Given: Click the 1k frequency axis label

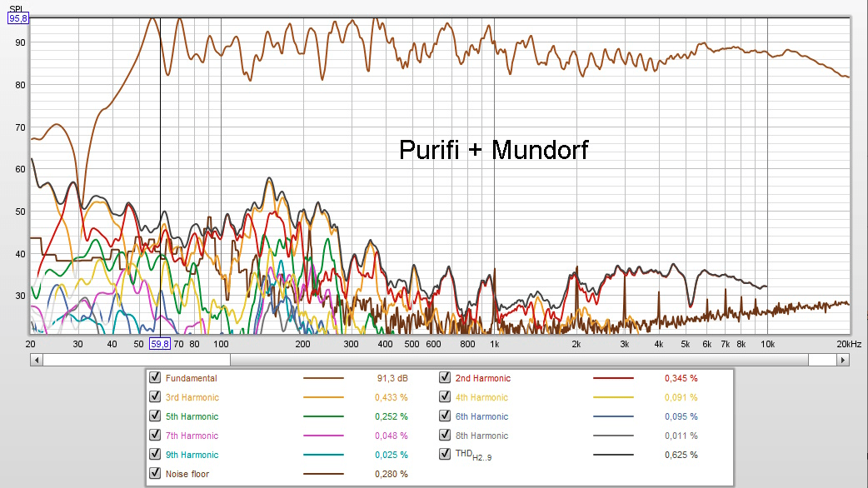Looking at the screenshot, I should click(x=494, y=344).
